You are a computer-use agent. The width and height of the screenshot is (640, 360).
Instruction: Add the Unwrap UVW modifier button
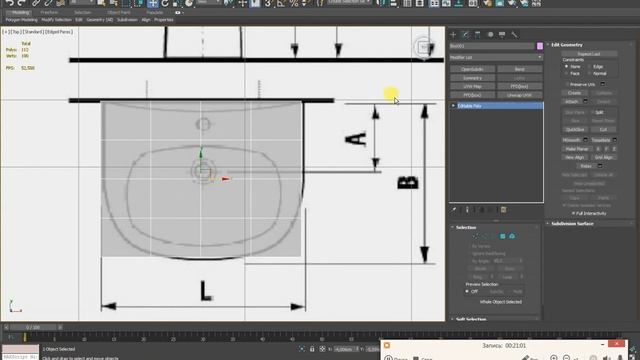coord(520,95)
